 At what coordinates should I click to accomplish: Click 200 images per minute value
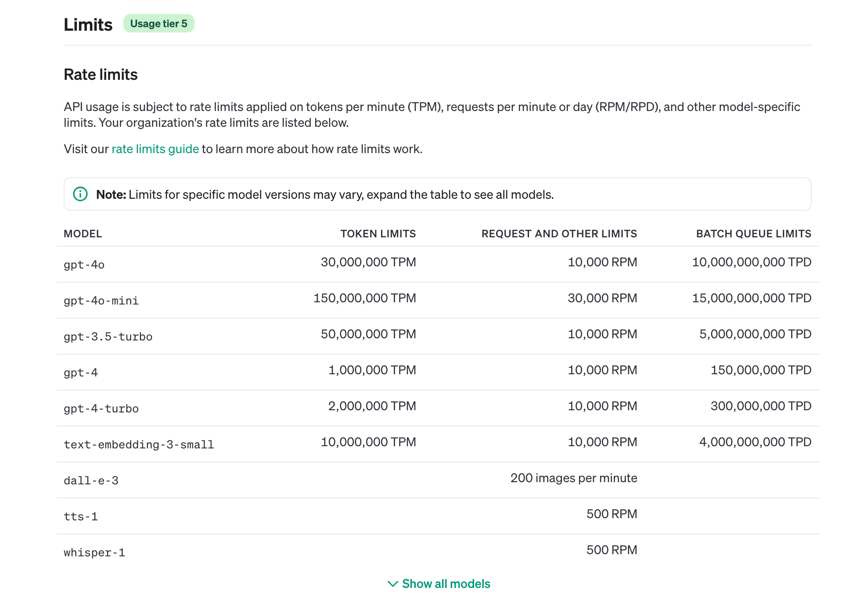(574, 478)
